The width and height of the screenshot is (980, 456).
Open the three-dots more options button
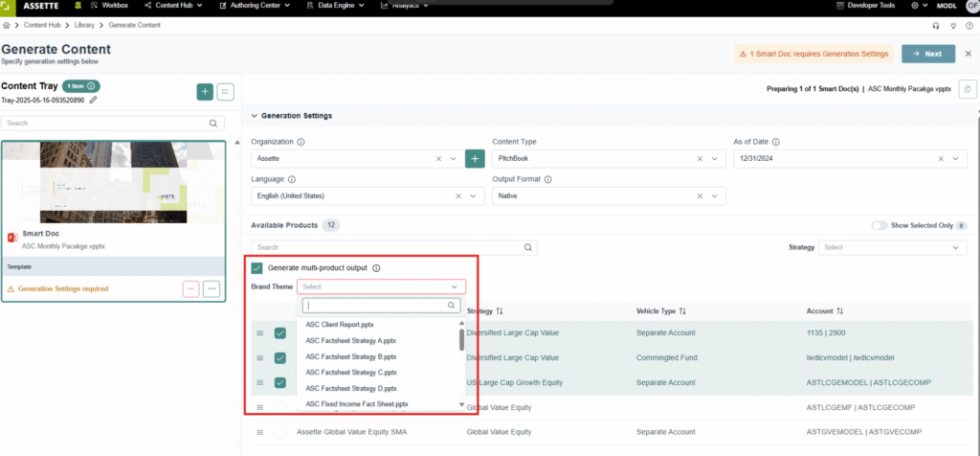click(x=212, y=289)
